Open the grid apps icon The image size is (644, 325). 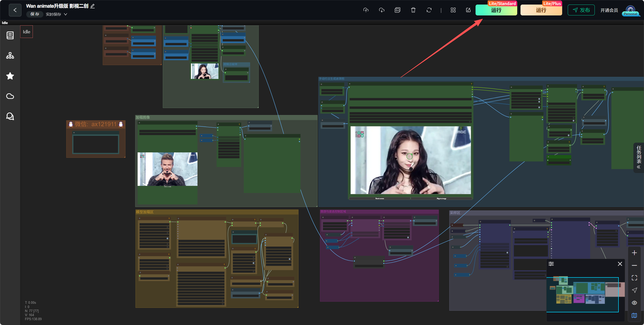coord(453,10)
